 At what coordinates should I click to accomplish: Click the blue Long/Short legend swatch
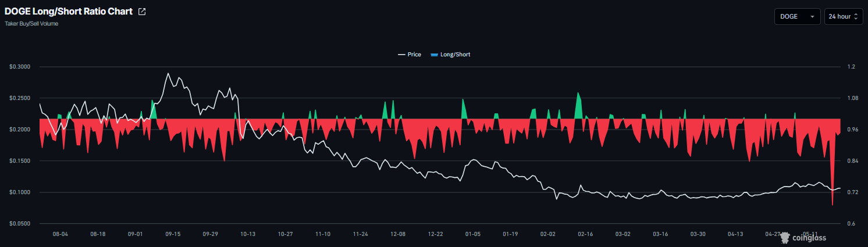pos(434,55)
